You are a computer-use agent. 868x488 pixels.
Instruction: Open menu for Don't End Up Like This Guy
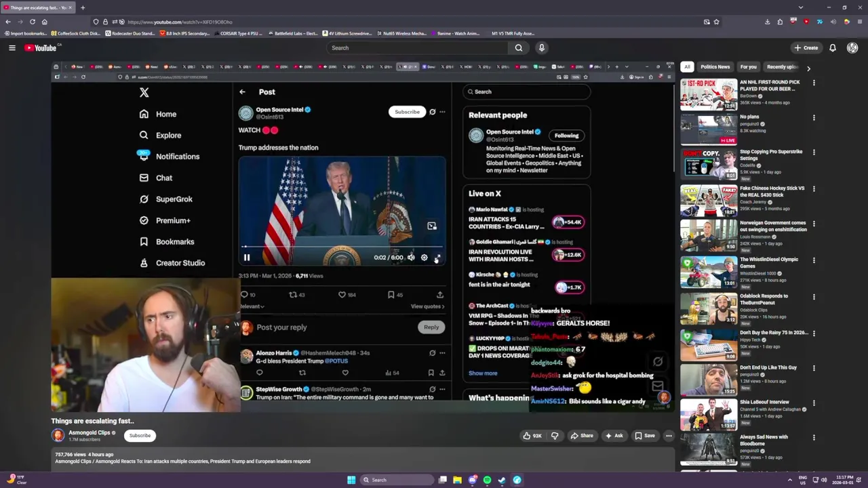[814, 368]
